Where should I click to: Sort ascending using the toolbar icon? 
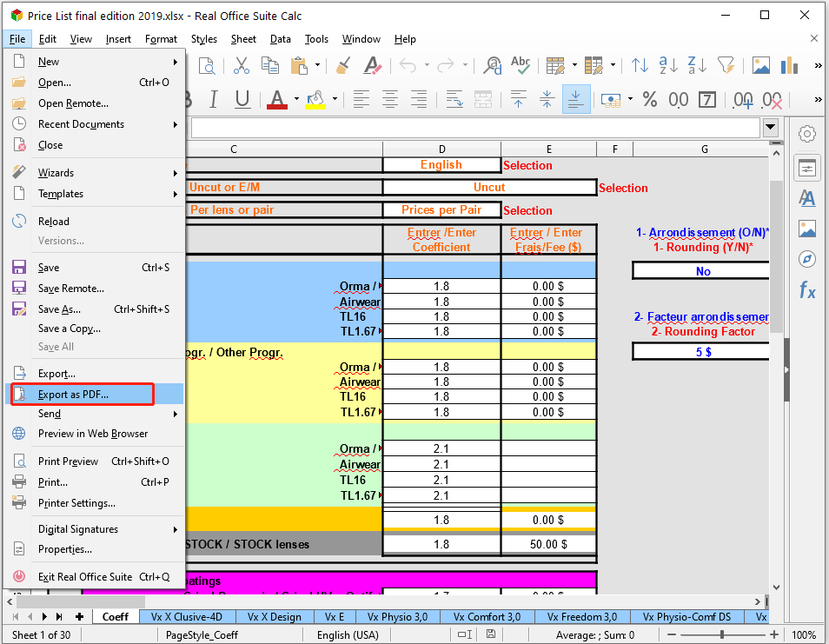click(668, 66)
